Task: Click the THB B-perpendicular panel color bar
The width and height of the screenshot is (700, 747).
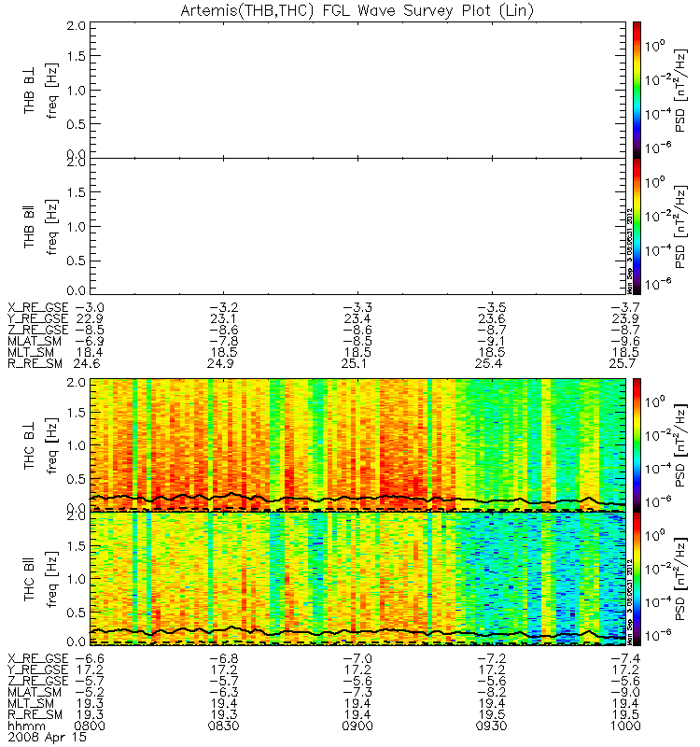Action: click(x=637, y=90)
